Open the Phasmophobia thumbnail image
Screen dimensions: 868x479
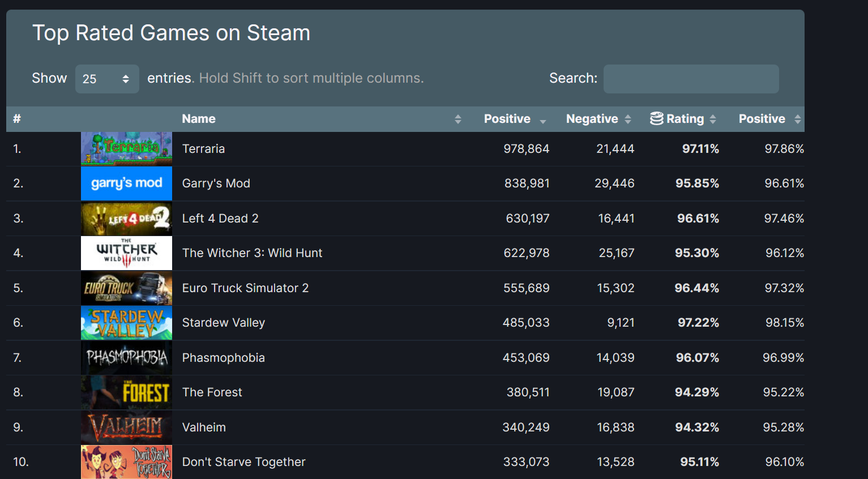[x=126, y=358]
